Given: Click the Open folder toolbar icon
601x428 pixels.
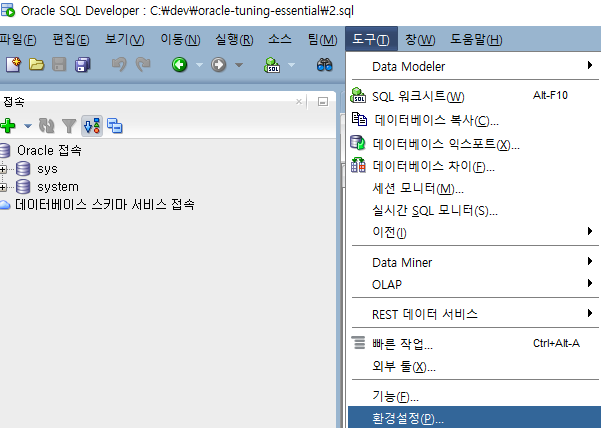Looking at the screenshot, I should (36, 65).
